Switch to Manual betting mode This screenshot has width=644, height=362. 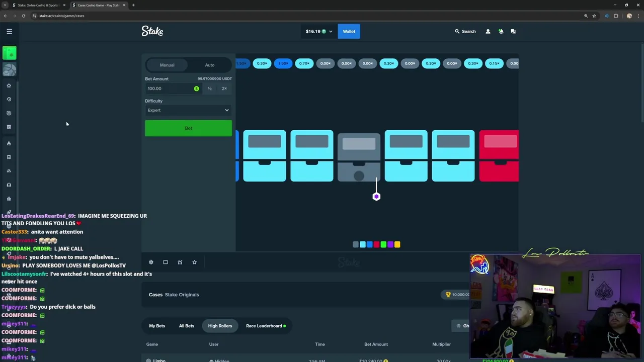point(167,65)
